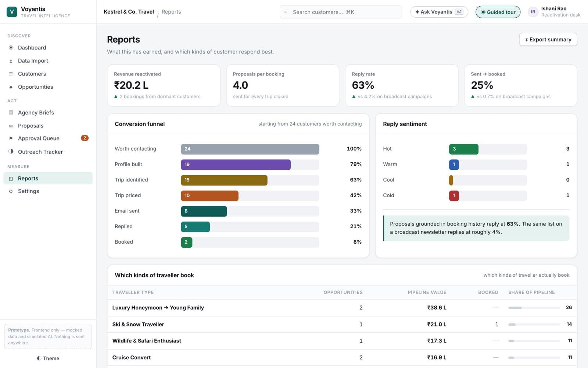Click the Kestrel & Co. Travel breadcrumb
This screenshot has height=368, width=588.
tap(129, 12)
